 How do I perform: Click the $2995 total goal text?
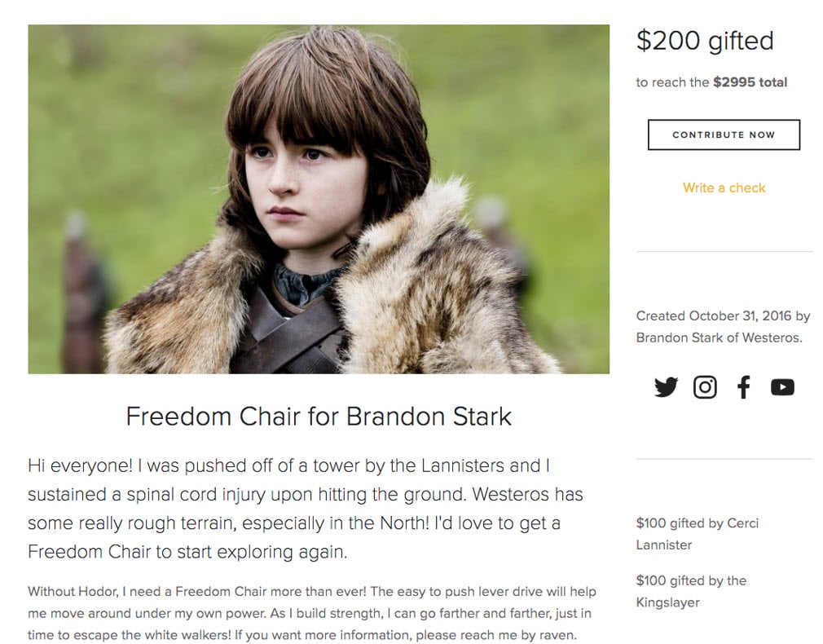[x=750, y=82]
